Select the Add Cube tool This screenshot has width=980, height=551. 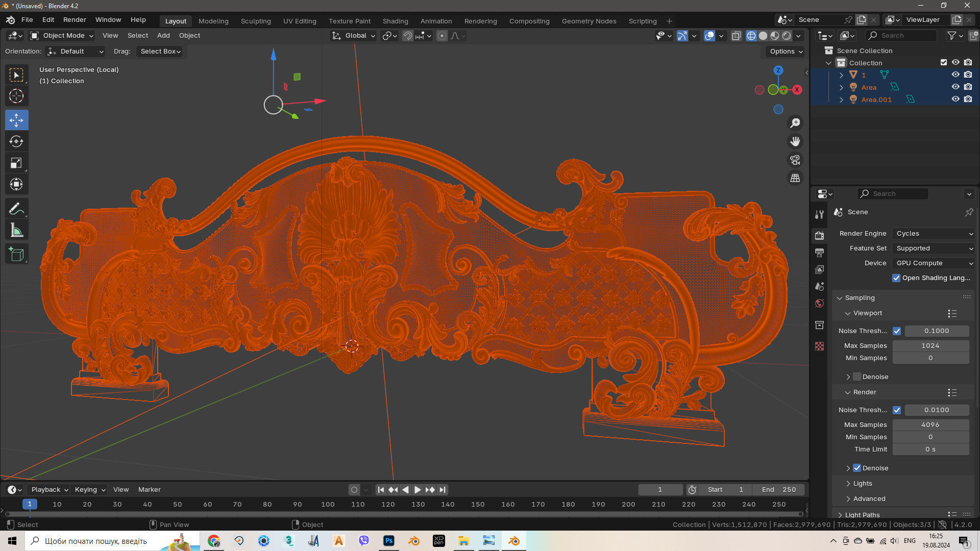[x=16, y=254]
